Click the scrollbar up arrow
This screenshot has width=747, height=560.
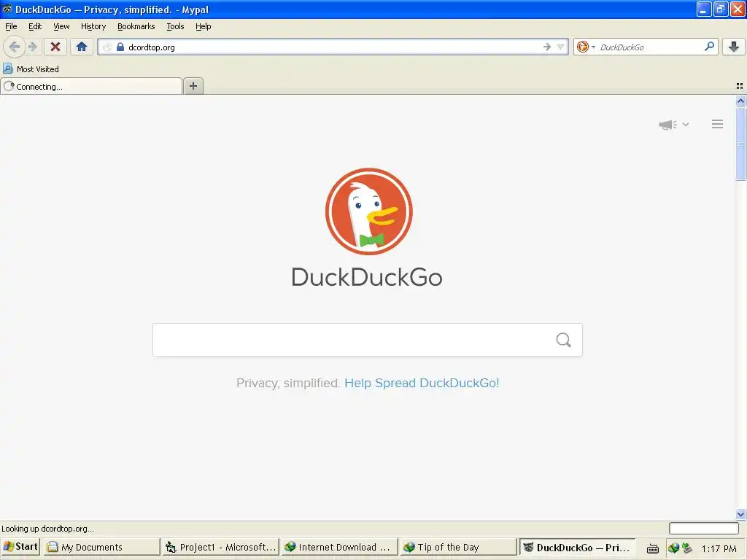point(740,101)
